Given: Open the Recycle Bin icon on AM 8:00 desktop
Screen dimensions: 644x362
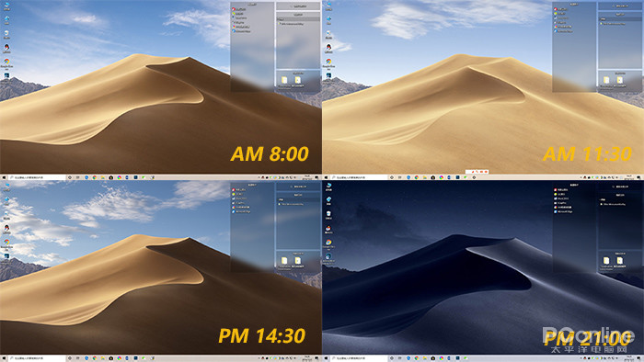Looking at the screenshot, I should click(x=6, y=33).
